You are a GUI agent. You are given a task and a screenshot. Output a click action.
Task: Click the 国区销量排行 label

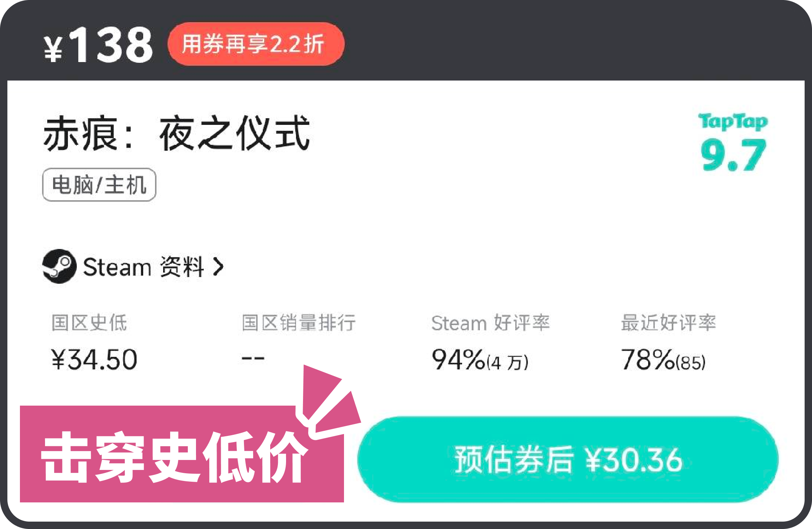coord(298,322)
